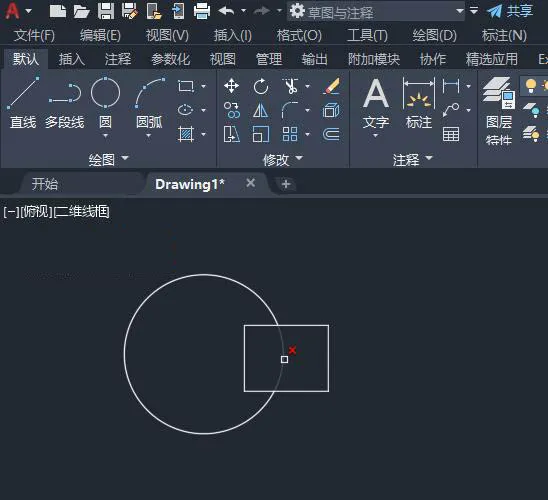The image size is (548, 500).
Task: Select the Hatch tool icon
Action: (x=186, y=134)
